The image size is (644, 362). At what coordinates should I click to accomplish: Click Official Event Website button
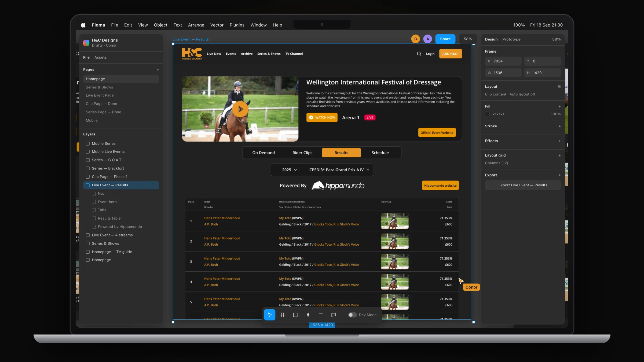[x=437, y=132]
